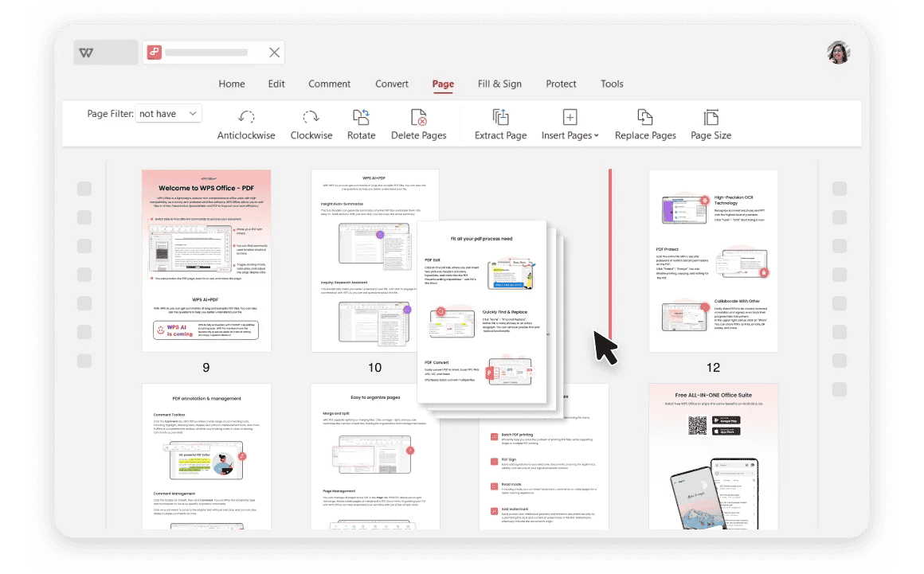Select the Page tab
The height and width of the screenshot is (574, 924).
(443, 84)
